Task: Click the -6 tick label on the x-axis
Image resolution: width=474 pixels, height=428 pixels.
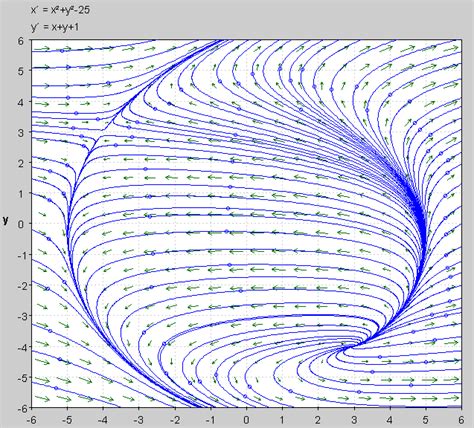Action: tap(31, 419)
